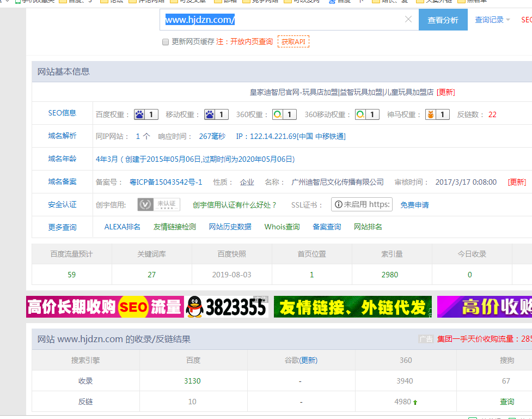Click the 360 收录 value 3940
This screenshot has width=532, height=419.
[x=405, y=381]
